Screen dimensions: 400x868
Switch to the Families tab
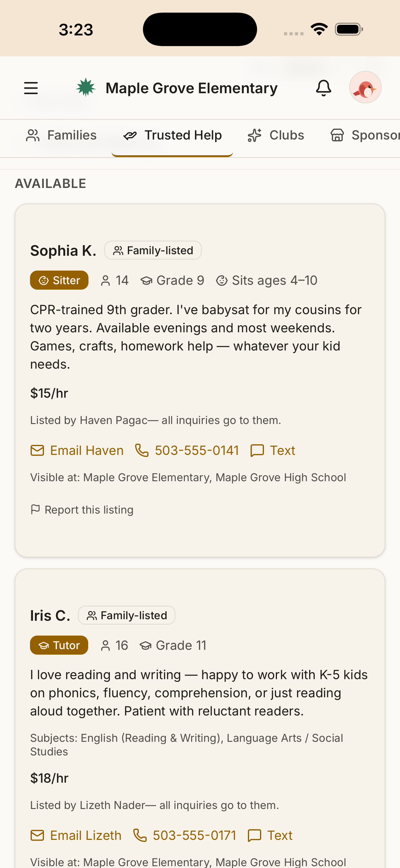pyautogui.click(x=62, y=136)
